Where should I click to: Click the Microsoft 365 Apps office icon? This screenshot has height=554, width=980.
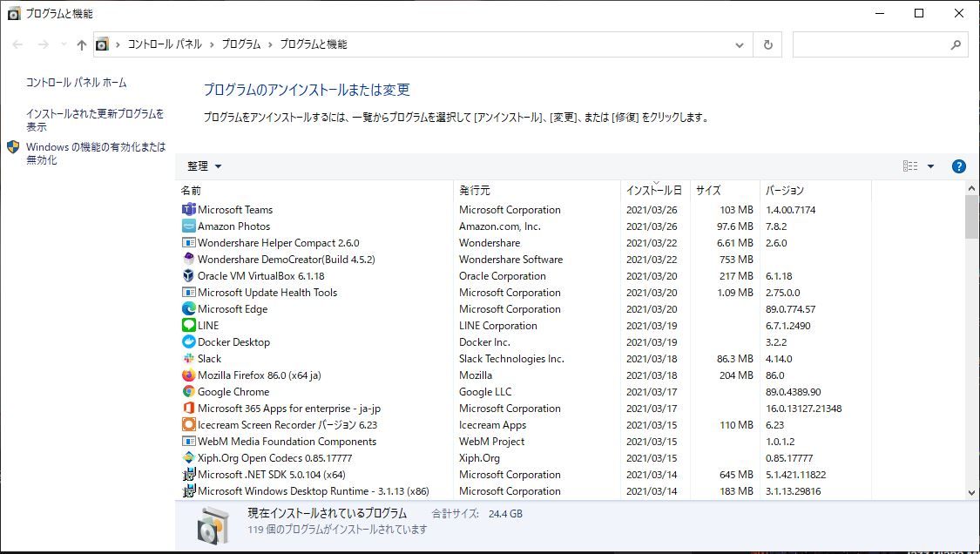tap(189, 409)
